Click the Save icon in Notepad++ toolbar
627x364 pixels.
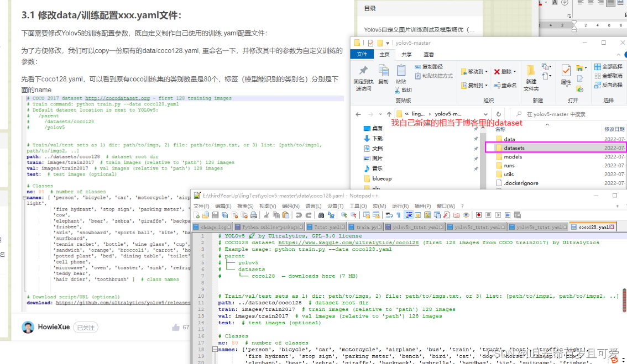tap(215, 215)
